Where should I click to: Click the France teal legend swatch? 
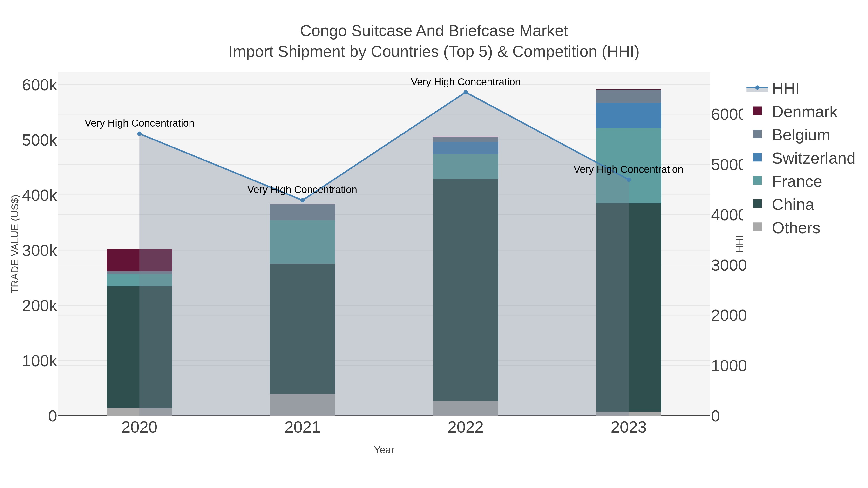coord(758,180)
